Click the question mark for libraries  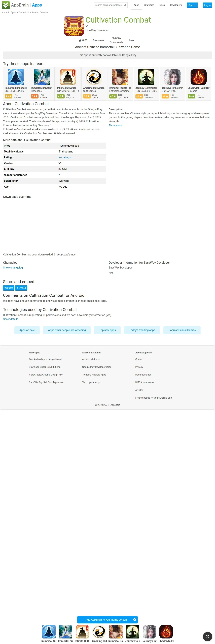click(59, 175)
